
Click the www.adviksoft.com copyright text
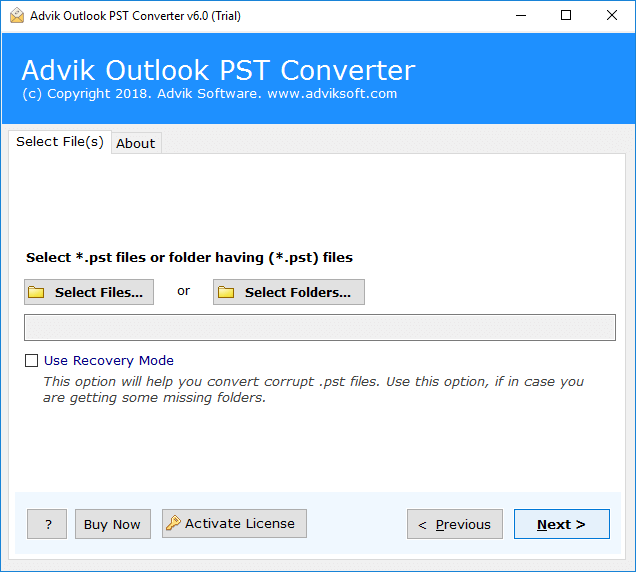[332, 94]
